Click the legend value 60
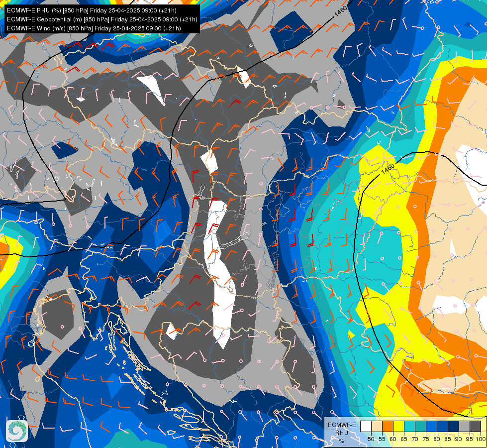This screenshot has height=448, width=487. pyautogui.click(x=393, y=440)
